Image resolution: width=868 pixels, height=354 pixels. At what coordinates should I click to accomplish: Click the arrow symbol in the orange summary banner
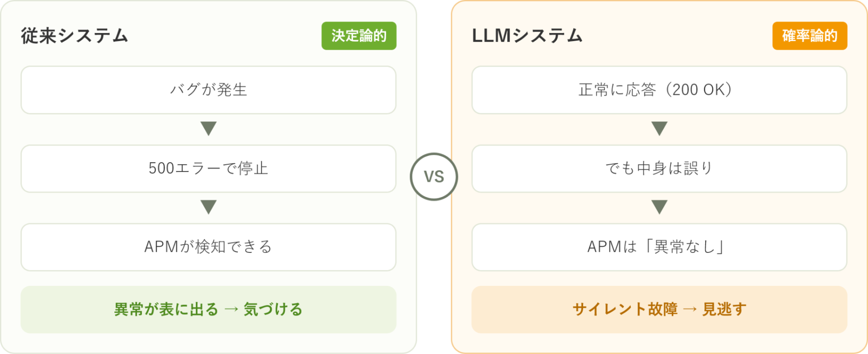pyautogui.click(x=690, y=309)
